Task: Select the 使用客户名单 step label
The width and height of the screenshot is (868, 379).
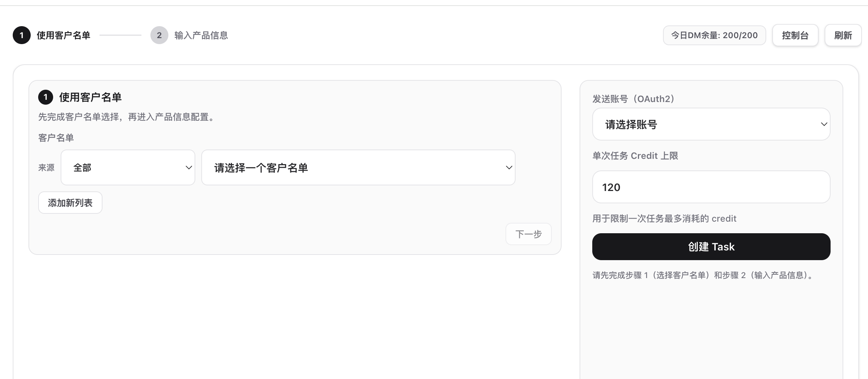Action: [x=63, y=35]
